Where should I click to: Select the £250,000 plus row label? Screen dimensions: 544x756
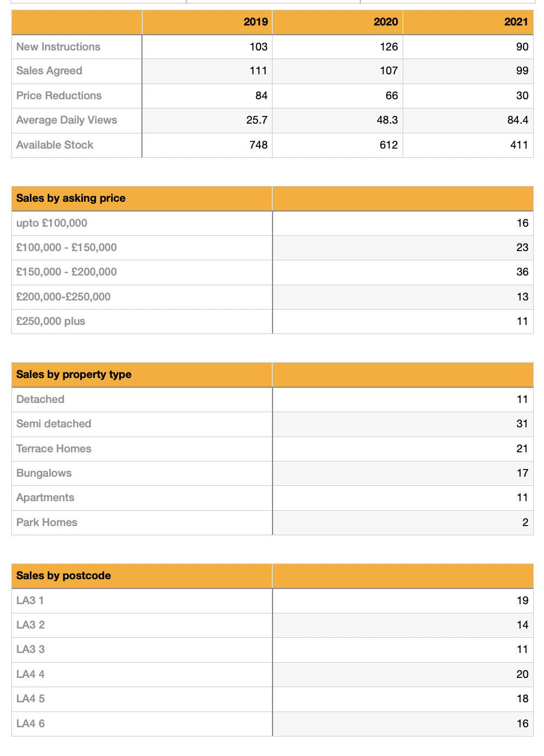tap(51, 322)
